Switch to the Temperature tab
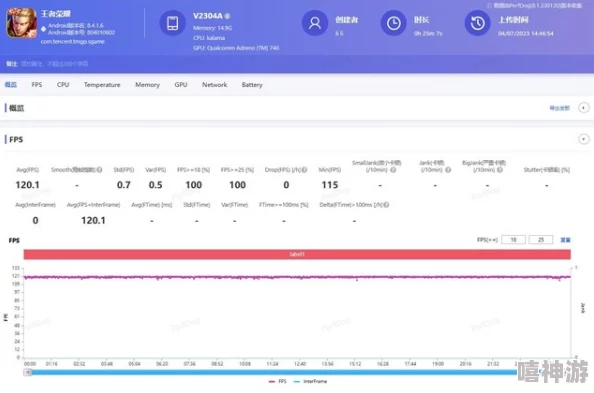 pos(102,85)
